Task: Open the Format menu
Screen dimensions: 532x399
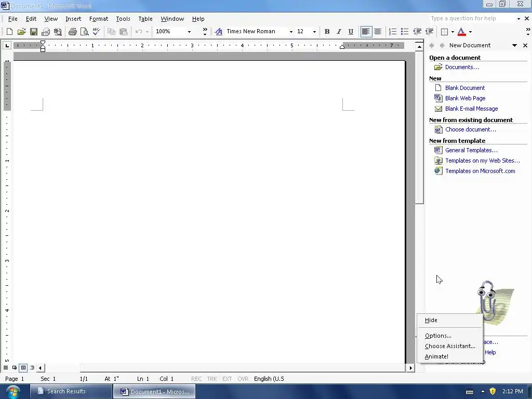Action: [x=98, y=19]
